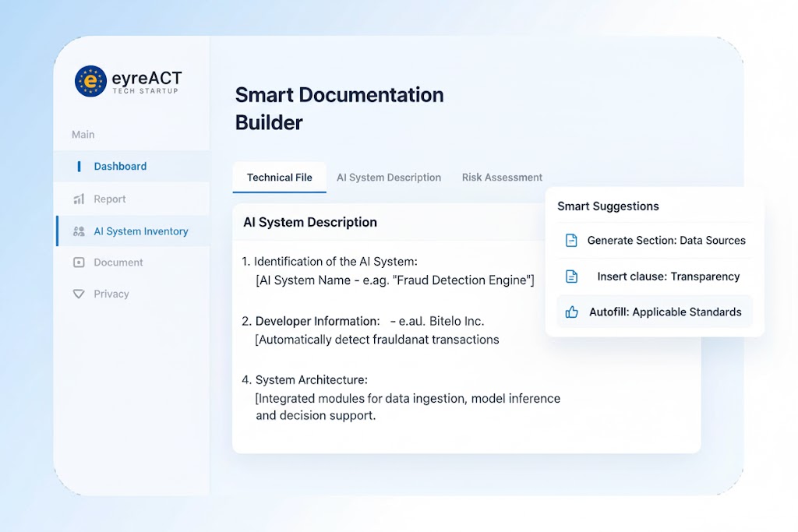Apply Autofill: Applicable Standards
The image size is (798, 532).
point(665,312)
